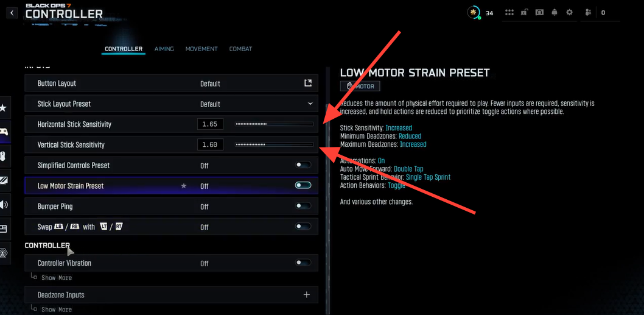
Task: Open keyboard and mouse settings sidebar icon
Action: (x=4, y=155)
